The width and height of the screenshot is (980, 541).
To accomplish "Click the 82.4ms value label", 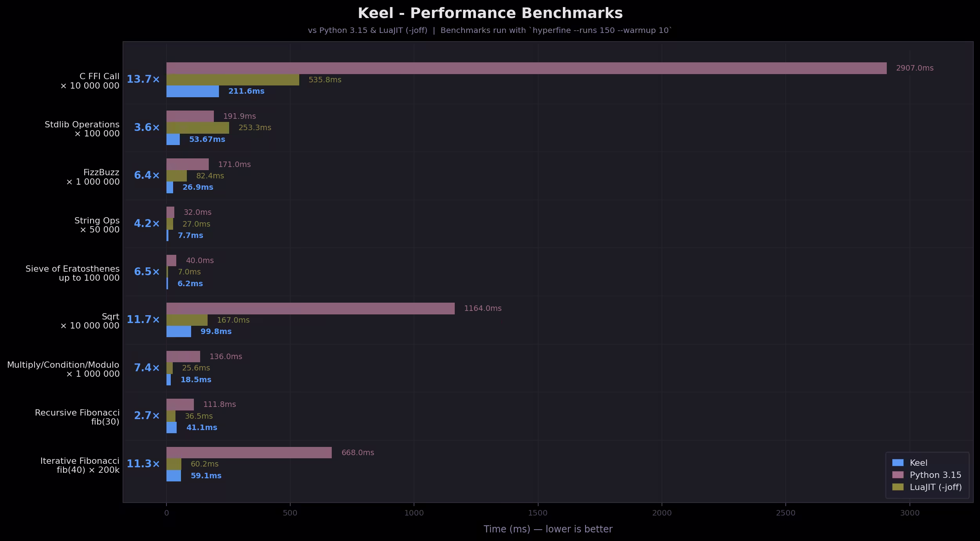I will (210, 176).
